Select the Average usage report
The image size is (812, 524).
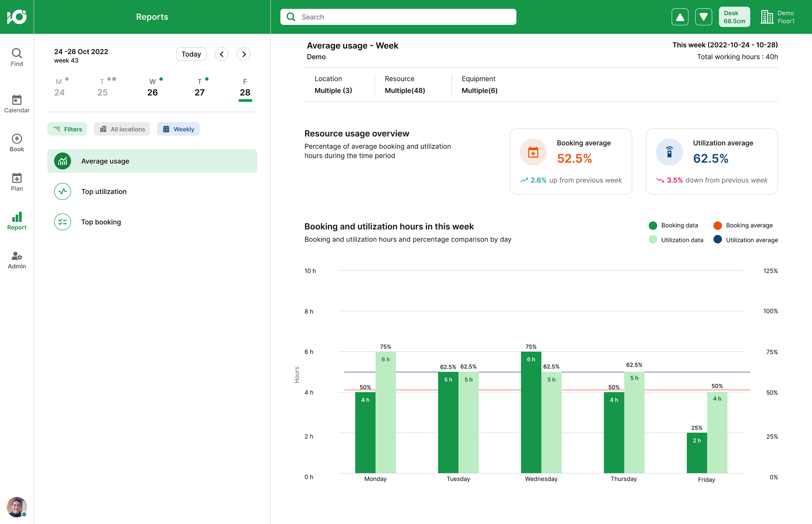pyautogui.click(x=152, y=161)
